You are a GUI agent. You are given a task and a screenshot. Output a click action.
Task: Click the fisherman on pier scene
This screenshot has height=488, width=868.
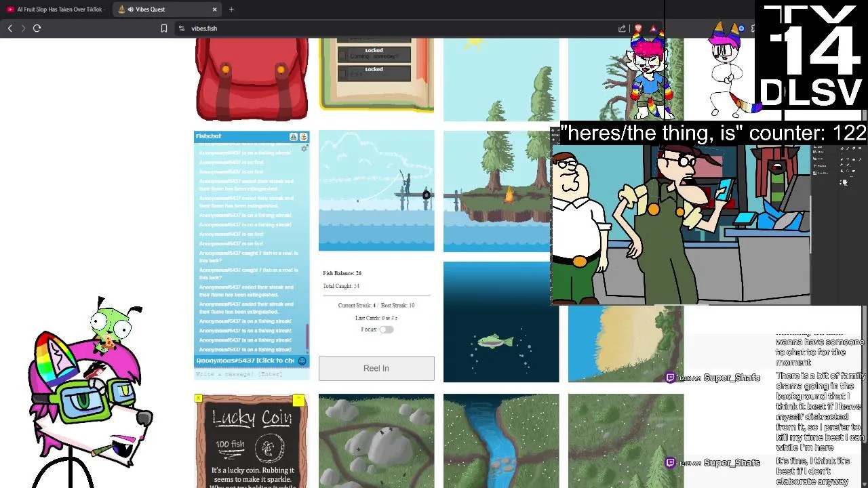[x=376, y=190]
